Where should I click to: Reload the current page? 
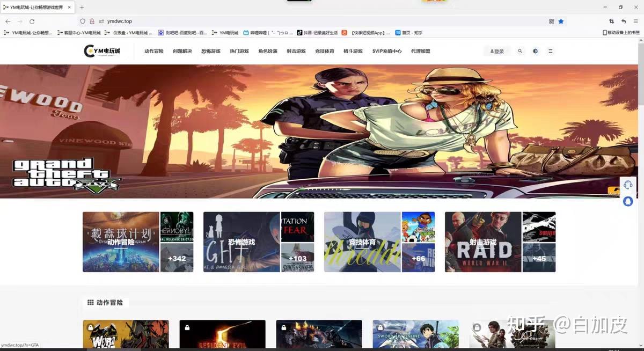click(32, 21)
